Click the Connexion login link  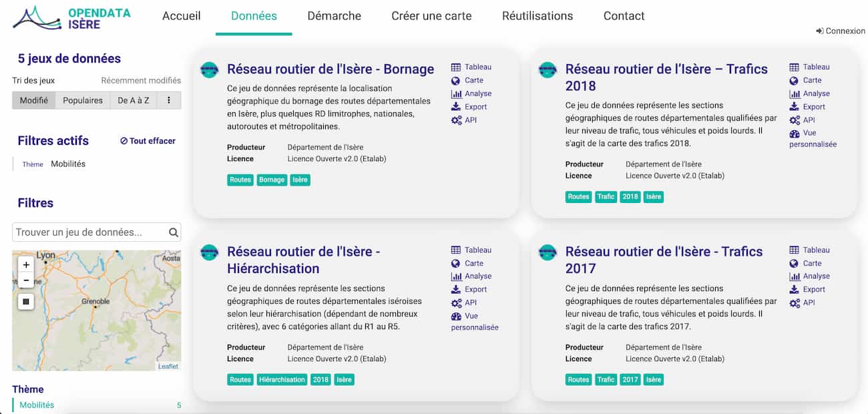point(840,31)
